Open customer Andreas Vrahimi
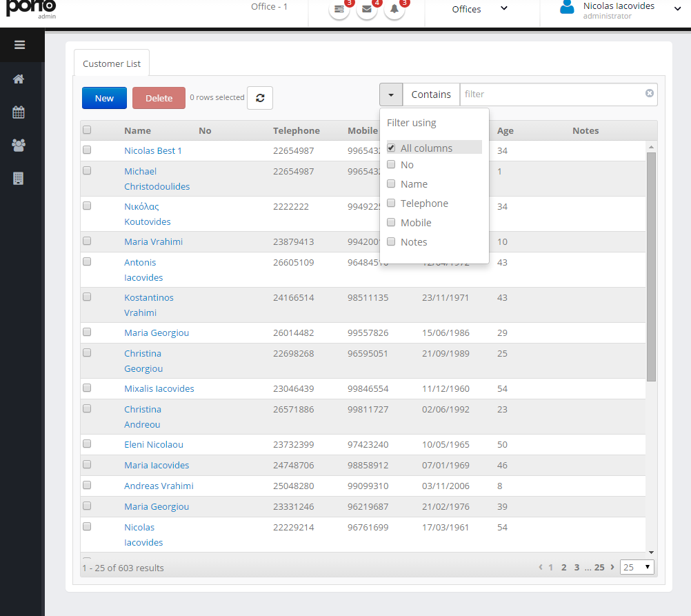 point(159,486)
